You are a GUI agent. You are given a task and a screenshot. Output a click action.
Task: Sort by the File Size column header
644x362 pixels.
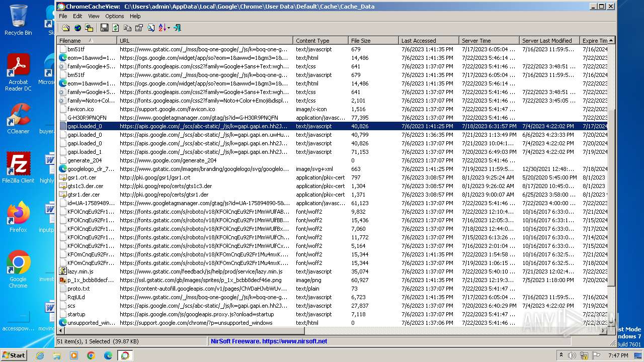pyautogui.click(x=373, y=41)
